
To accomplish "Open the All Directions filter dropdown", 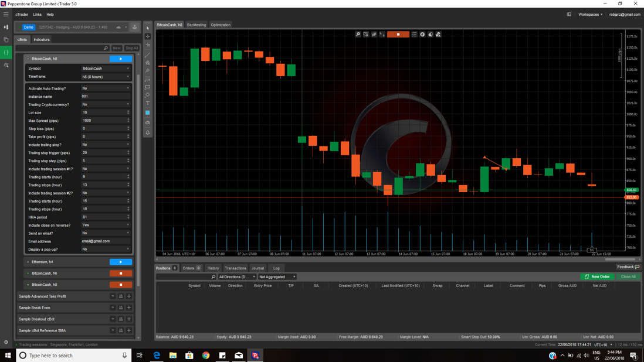I will (237, 277).
